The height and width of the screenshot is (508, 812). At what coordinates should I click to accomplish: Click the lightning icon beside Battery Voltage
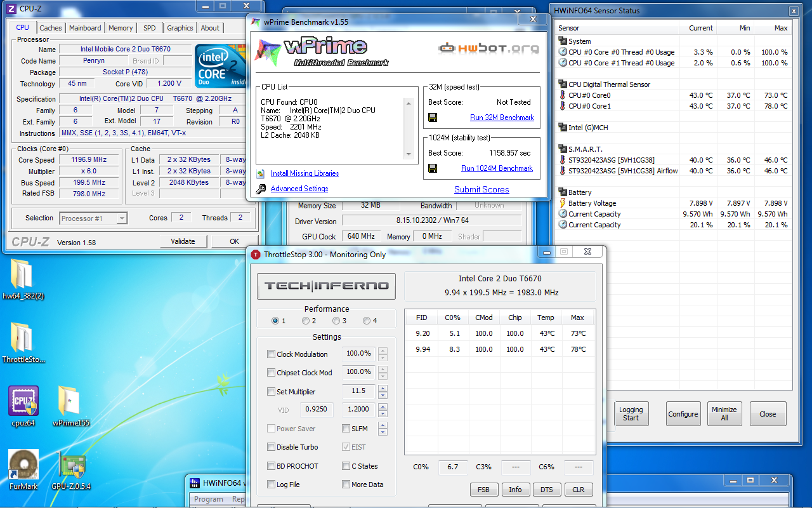click(x=563, y=203)
